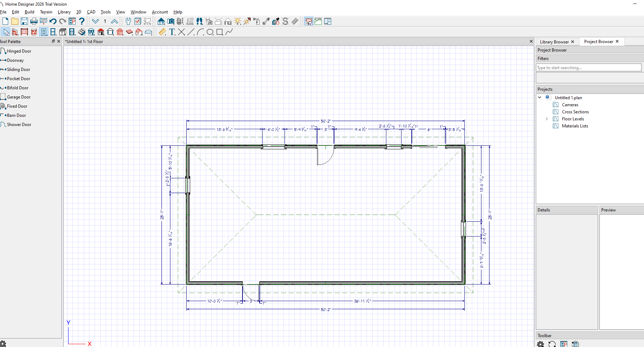Switch to the Library Browser tab

click(x=554, y=42)
